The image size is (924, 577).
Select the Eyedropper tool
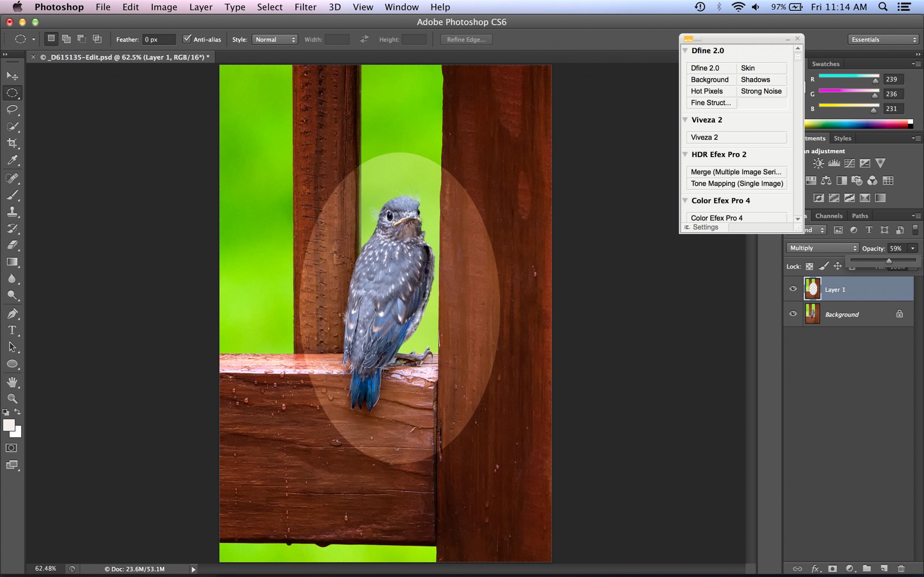(12, 160)
